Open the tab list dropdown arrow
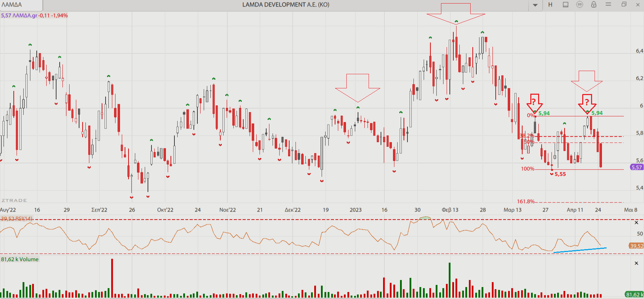Image resolution: width=644 pixels, height=299 pixels. tap(535, 5)
